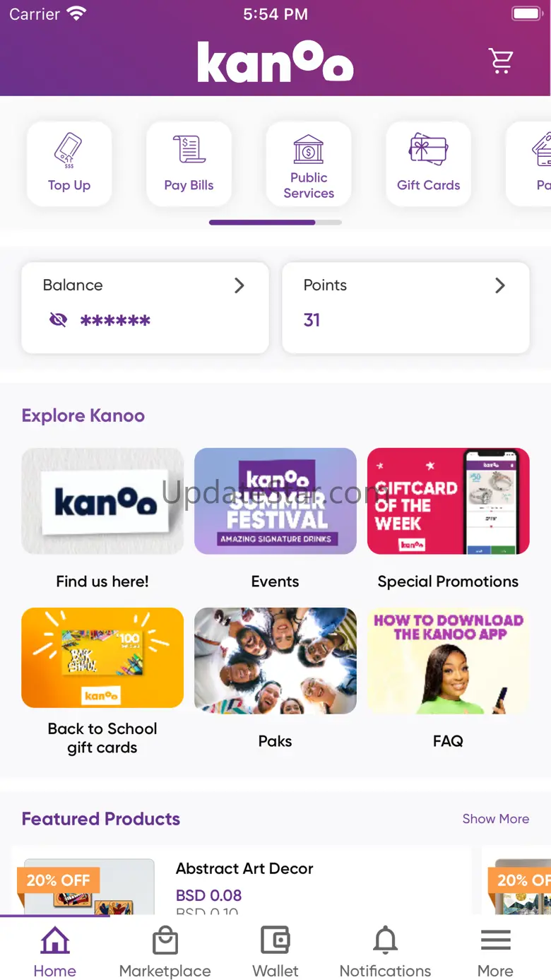The width and height of the screenshot is (551, 980).
Task: Open the shopping cart icon
Action: click(501, 61)
